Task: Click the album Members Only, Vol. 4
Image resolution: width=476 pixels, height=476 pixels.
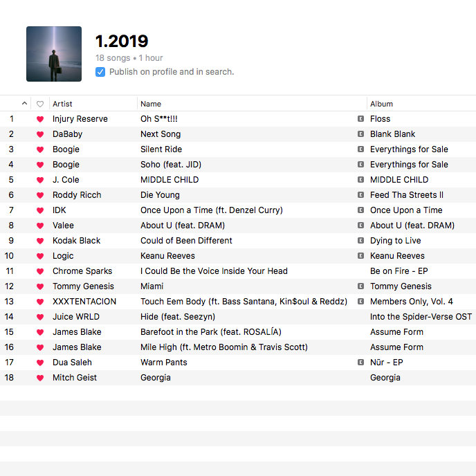Action: coord(412,302)
